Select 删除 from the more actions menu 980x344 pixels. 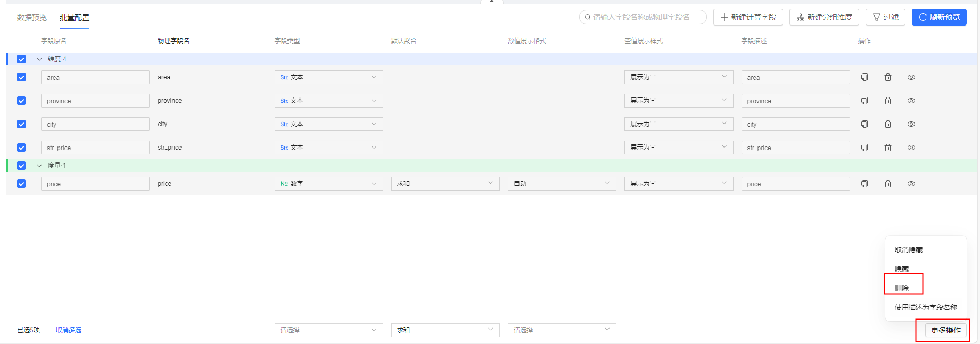click(902, 288)
